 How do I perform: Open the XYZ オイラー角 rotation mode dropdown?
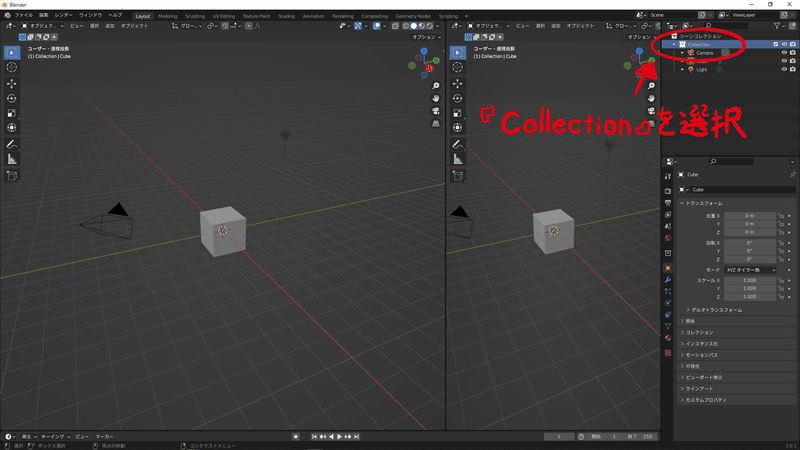[750, 270]
